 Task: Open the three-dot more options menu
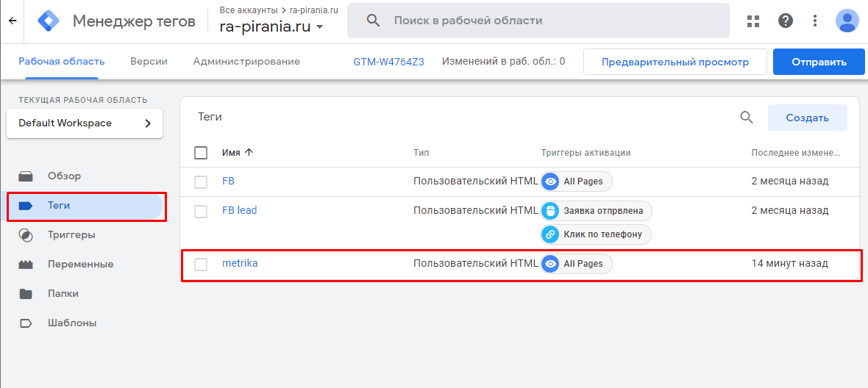pyautogui.click(x=815, y=21)
